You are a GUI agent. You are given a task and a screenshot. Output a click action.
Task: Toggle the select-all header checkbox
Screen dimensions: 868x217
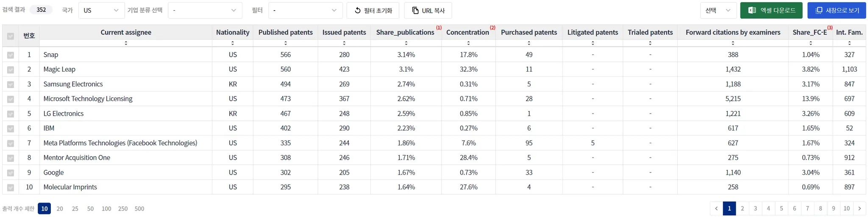(11, 36)
